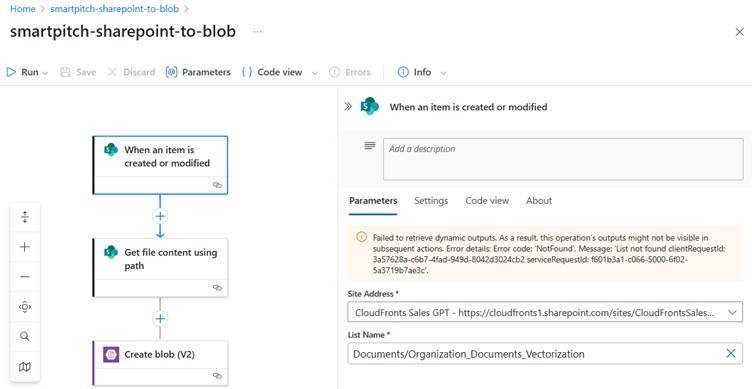Add action after Get file content step
This screenshot has width=752, height=389.
coord(160,318)
